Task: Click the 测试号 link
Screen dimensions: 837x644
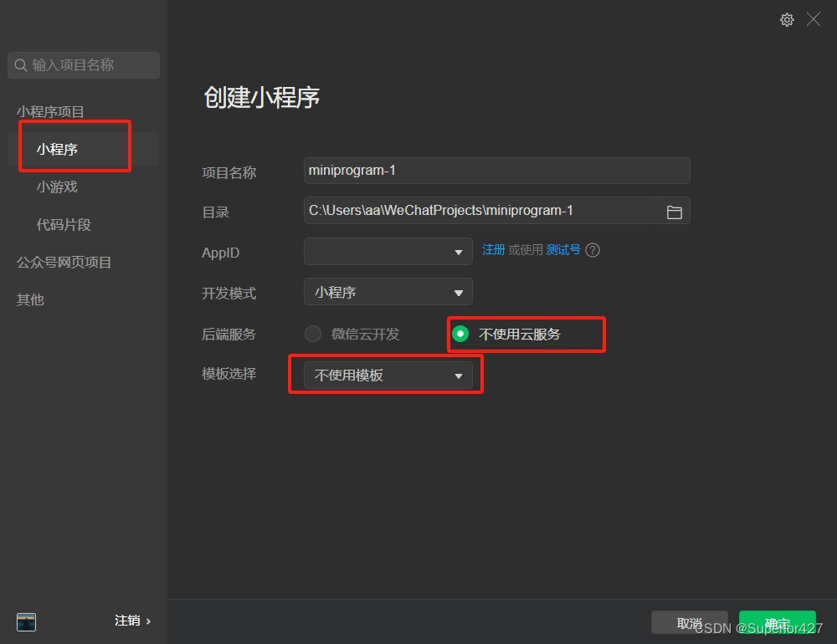Action: (x=563, y=250)
